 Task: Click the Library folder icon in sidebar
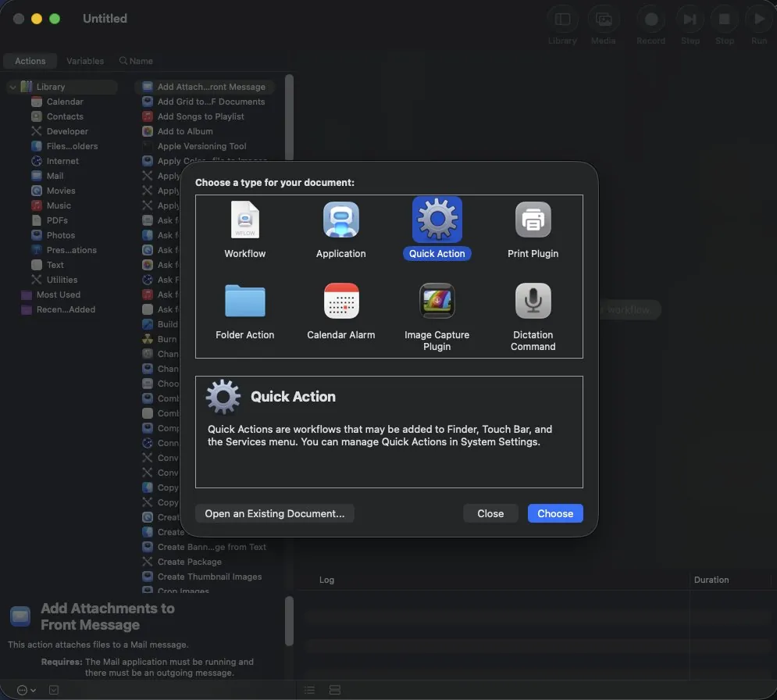click(x=27, y=87)
